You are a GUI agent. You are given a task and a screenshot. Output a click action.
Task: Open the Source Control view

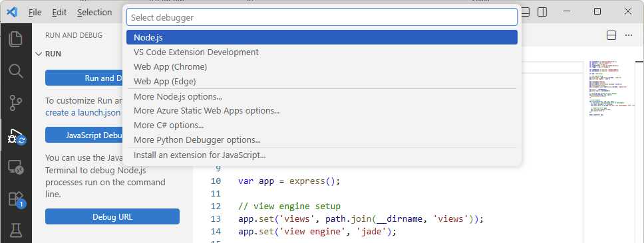click(x=15, y=103)
